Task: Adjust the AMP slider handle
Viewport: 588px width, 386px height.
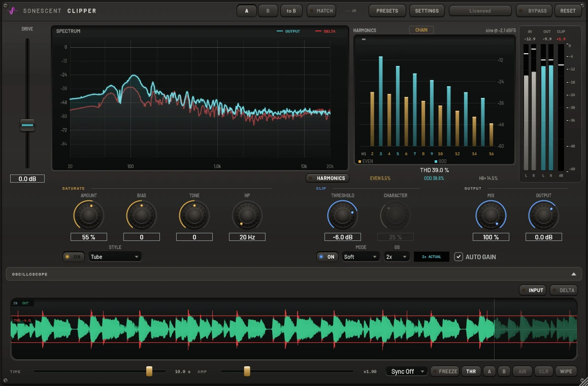Action: pos(247,371)
